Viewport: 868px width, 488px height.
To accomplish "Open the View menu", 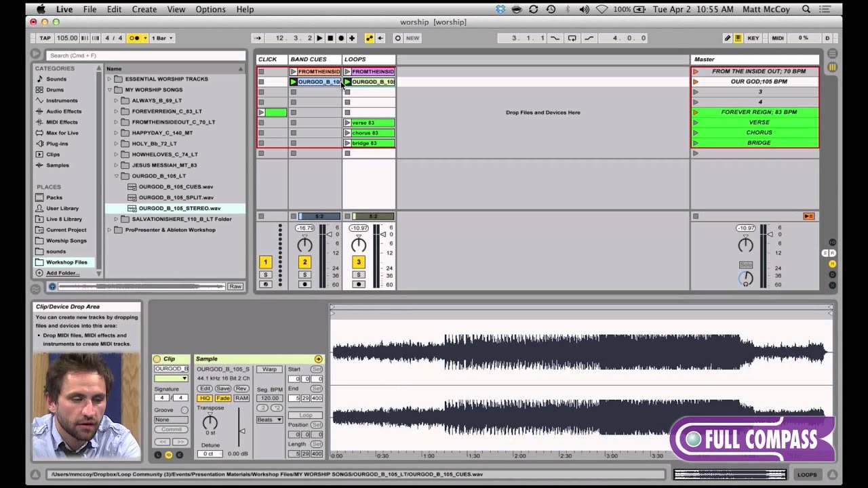I will point(176,9).
